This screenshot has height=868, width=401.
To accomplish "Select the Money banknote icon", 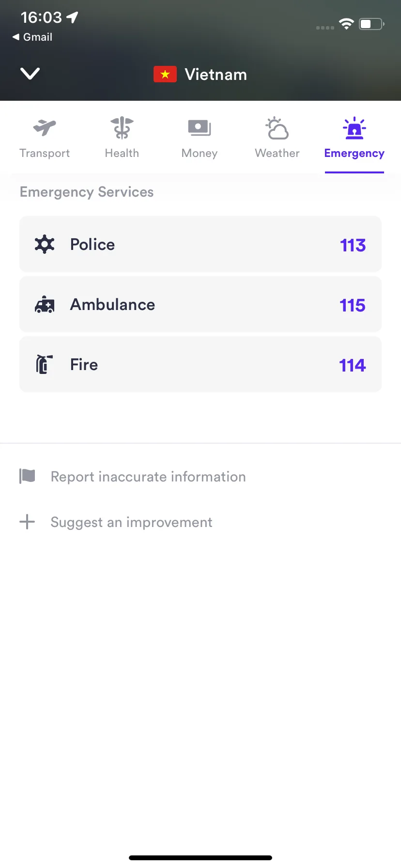I will point(200,128).
